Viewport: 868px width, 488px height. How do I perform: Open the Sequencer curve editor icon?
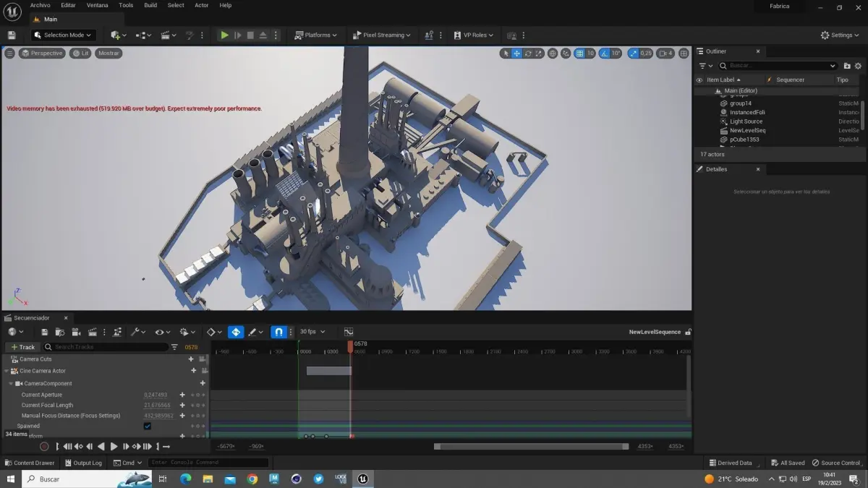pyautogui.click(x=349, y=332)
